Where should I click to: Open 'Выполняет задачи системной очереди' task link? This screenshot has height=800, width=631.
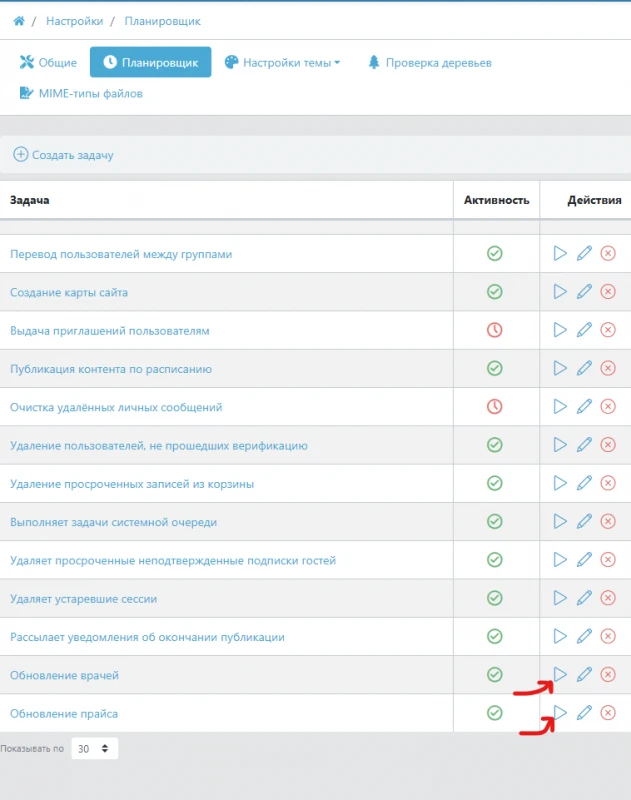point(113,522)
